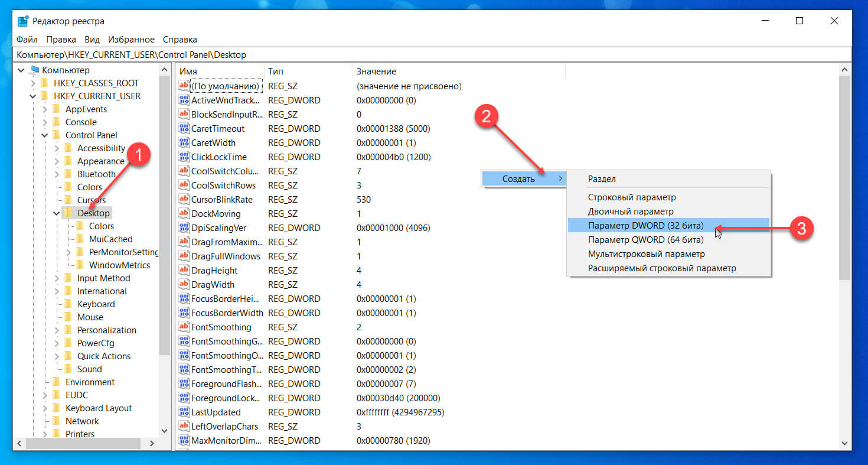Click the string icon next to BlockSendInputR

[184, 115]
